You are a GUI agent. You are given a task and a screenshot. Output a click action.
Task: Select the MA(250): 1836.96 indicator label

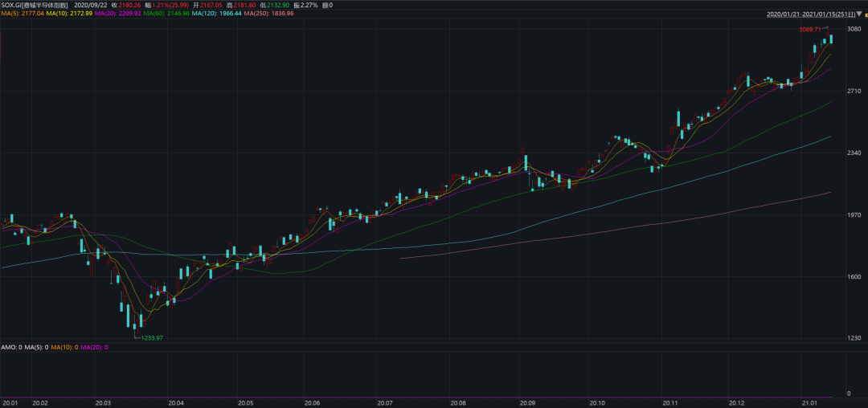click(x=269, y=14)
